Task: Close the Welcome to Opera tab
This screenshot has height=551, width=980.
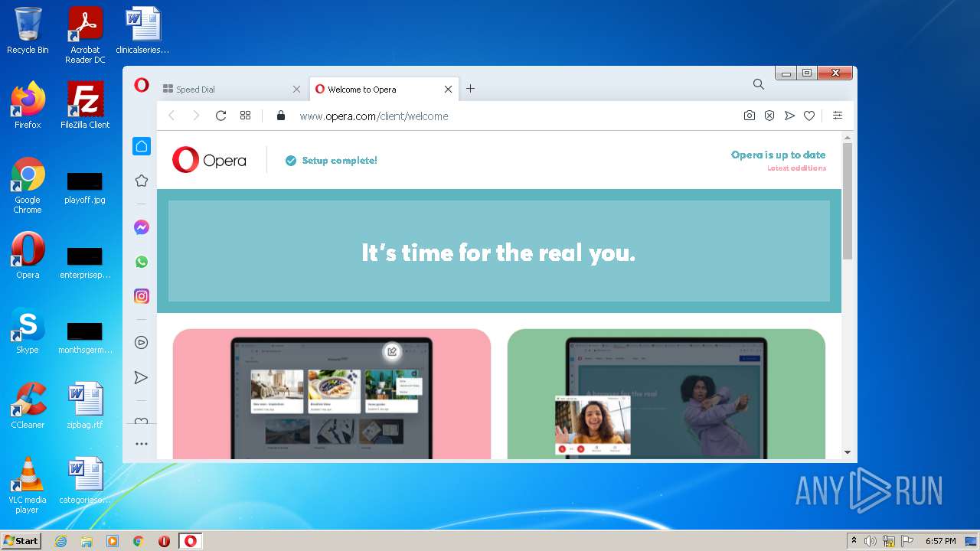Action: click(x=448, y=90)
